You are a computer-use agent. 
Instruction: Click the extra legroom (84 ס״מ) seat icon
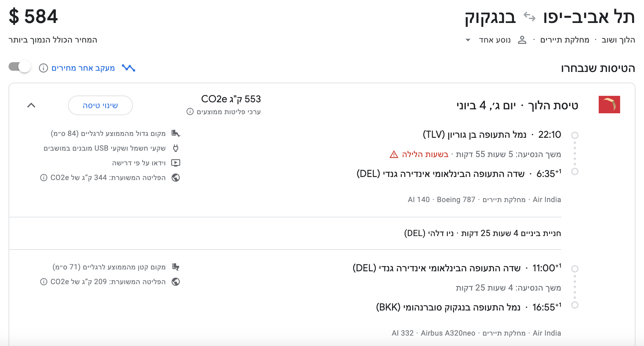[x=176, y=133]
